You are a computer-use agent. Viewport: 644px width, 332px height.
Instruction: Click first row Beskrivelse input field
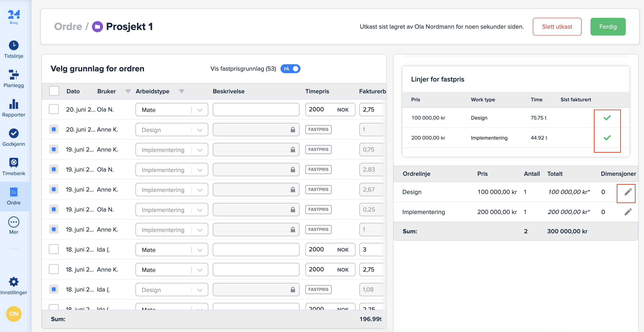pos(256,110)
